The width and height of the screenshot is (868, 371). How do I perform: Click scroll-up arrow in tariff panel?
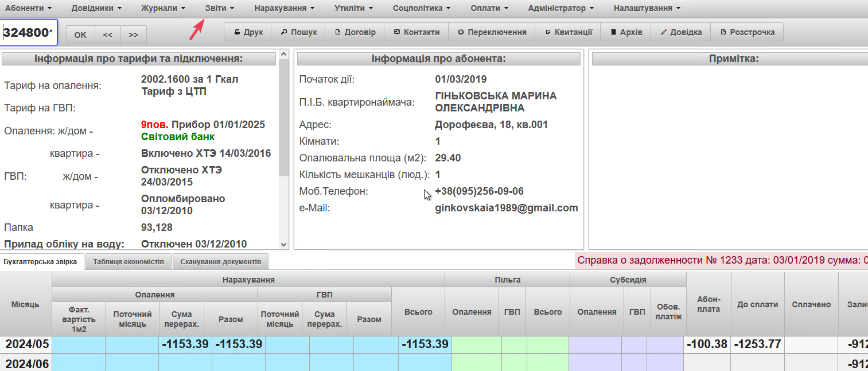coord(283,55)
